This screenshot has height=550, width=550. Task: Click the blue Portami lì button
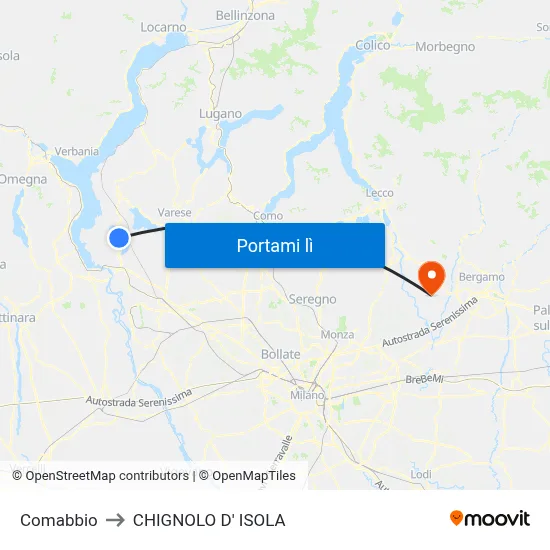point(275,245)
